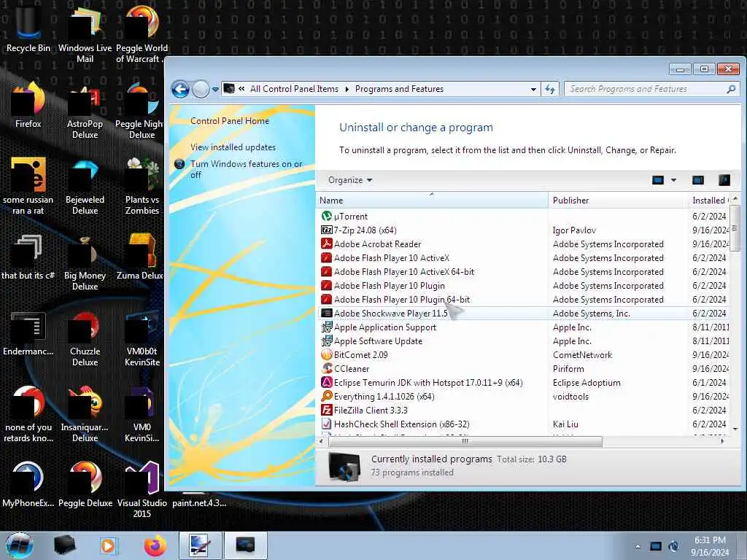Click Turn Windows features on or off

point(247,169)
